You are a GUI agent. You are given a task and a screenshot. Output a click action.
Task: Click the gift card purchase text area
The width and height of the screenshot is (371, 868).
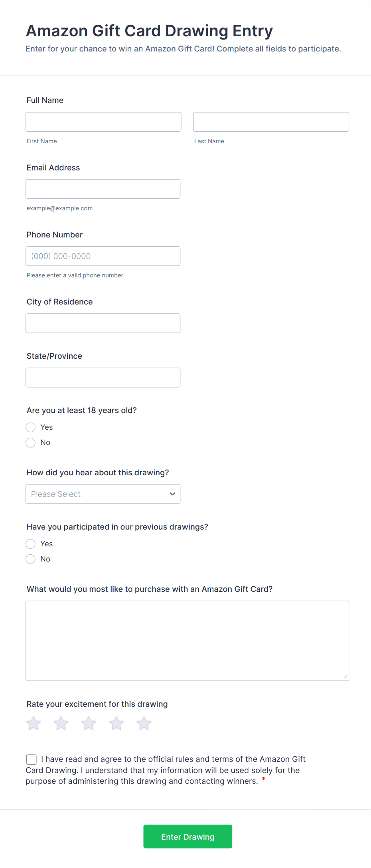(187, 639)
